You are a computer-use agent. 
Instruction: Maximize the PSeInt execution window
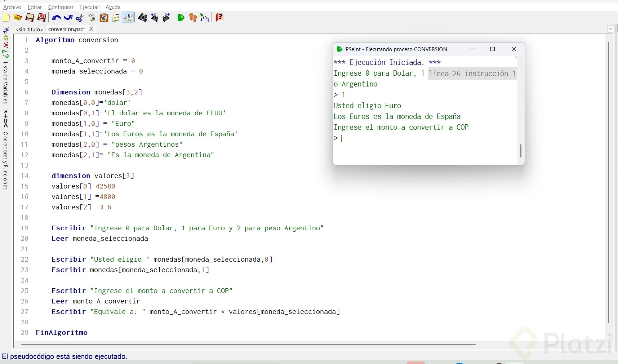[x=493, y=49]
